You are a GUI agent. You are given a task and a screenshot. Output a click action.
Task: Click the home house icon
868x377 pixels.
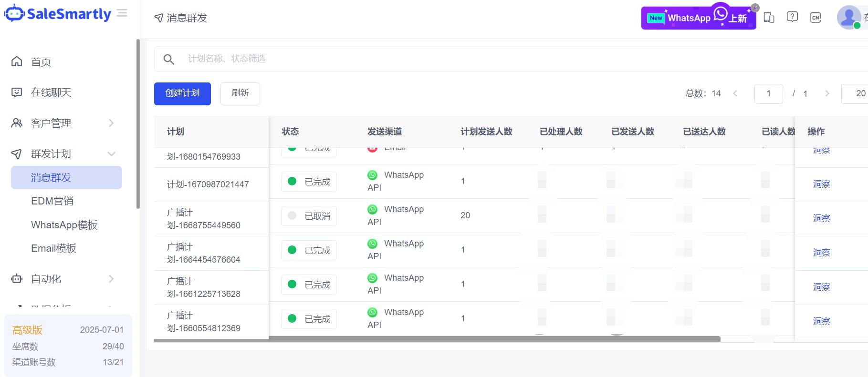coord(17,61)
